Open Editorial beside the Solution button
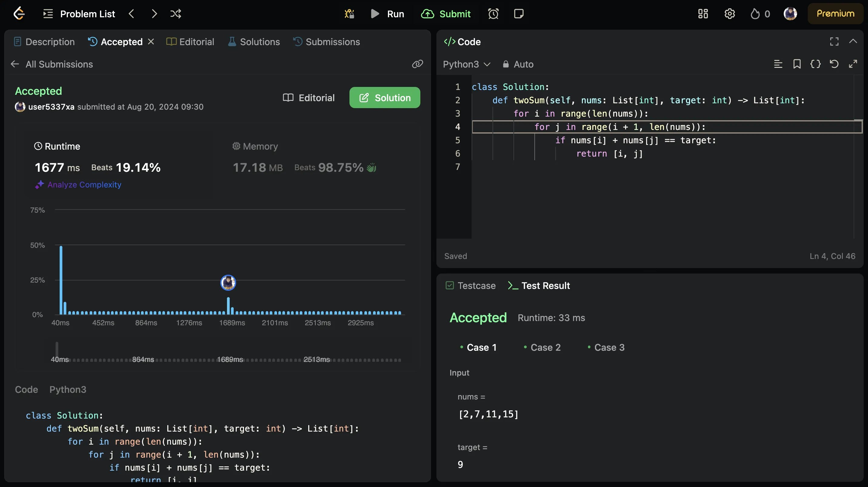 click(309, 98)
